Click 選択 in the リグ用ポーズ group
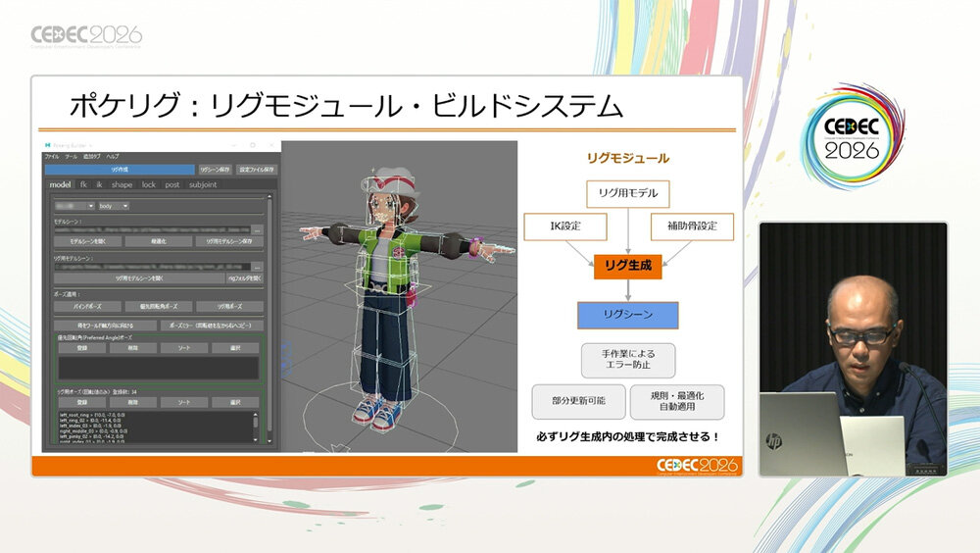Viewport: 980px width, 553px height. [235, 402]
